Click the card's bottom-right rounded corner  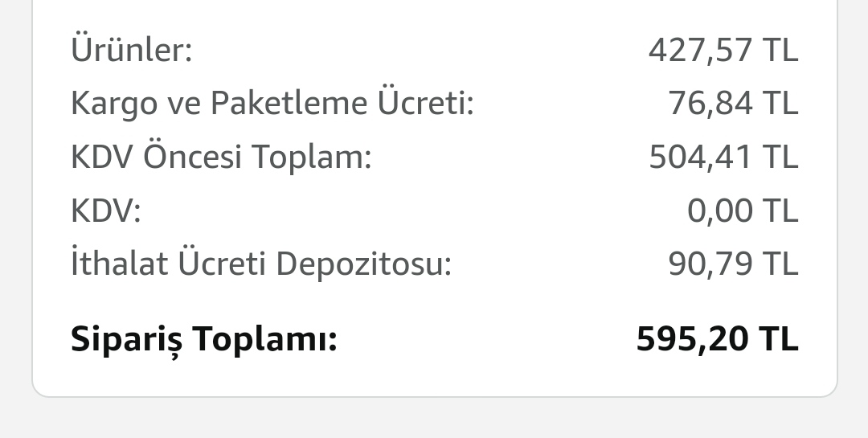pos(829,388)
